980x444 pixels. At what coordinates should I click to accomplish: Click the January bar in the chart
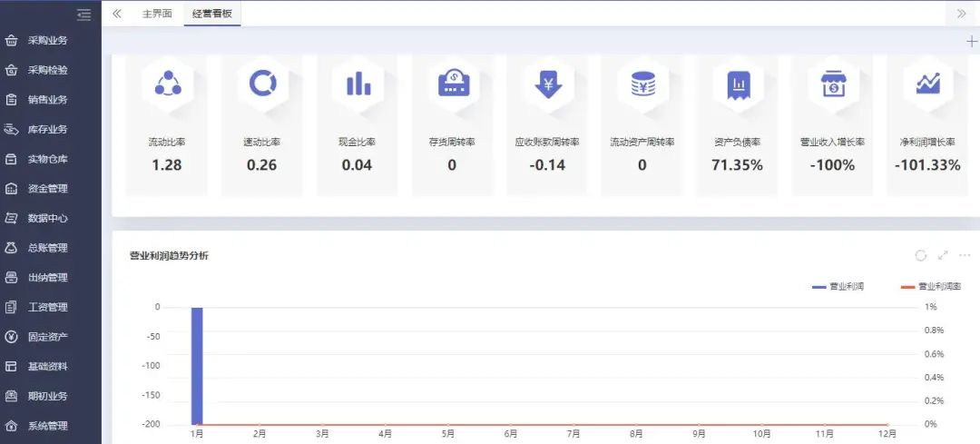pyautogui.click(x=197, y=365)
